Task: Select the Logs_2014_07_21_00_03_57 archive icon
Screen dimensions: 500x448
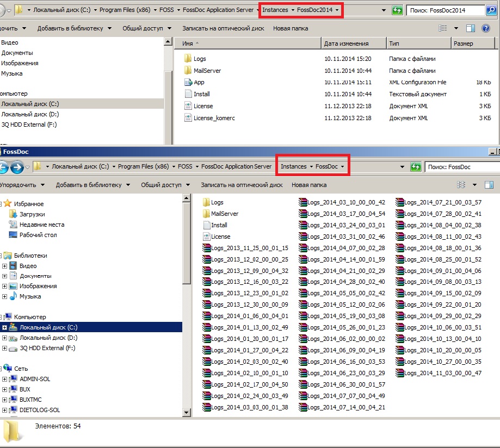Action: click(400, 202)
